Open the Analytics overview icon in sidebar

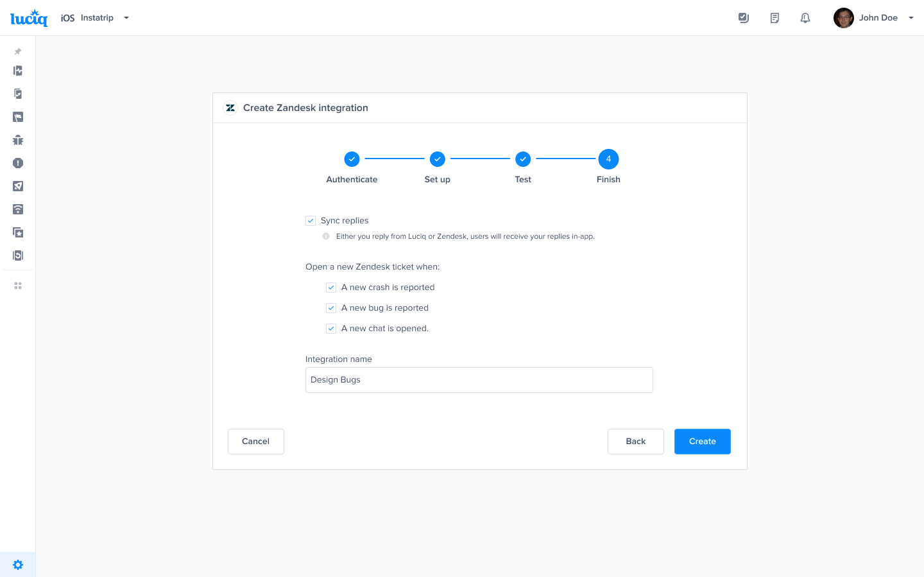coord(17,71)
